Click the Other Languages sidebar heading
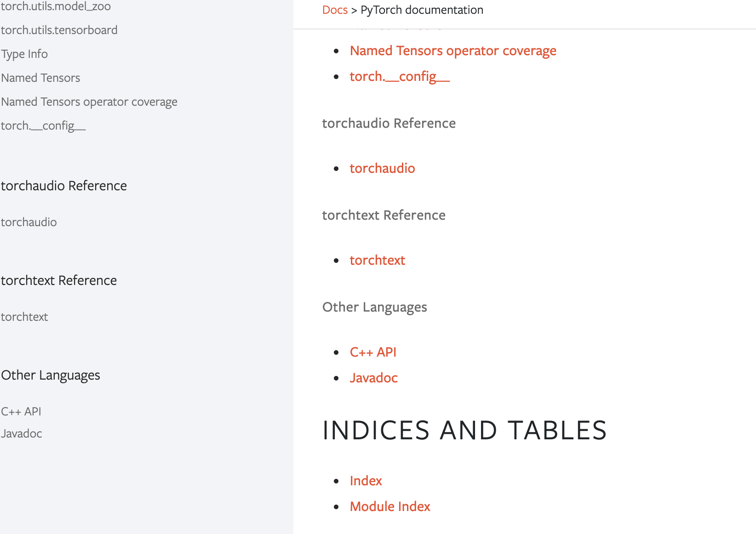 51,375
